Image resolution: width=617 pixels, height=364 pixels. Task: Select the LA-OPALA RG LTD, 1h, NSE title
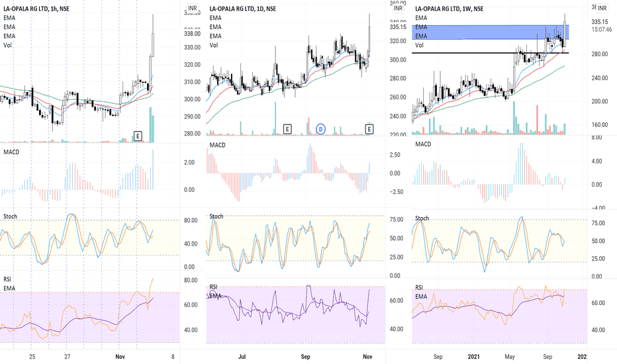(x=36, y=9)
